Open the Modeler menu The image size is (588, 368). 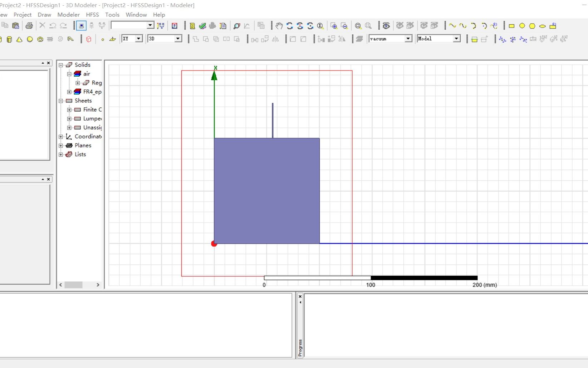[x=69, y=15]
